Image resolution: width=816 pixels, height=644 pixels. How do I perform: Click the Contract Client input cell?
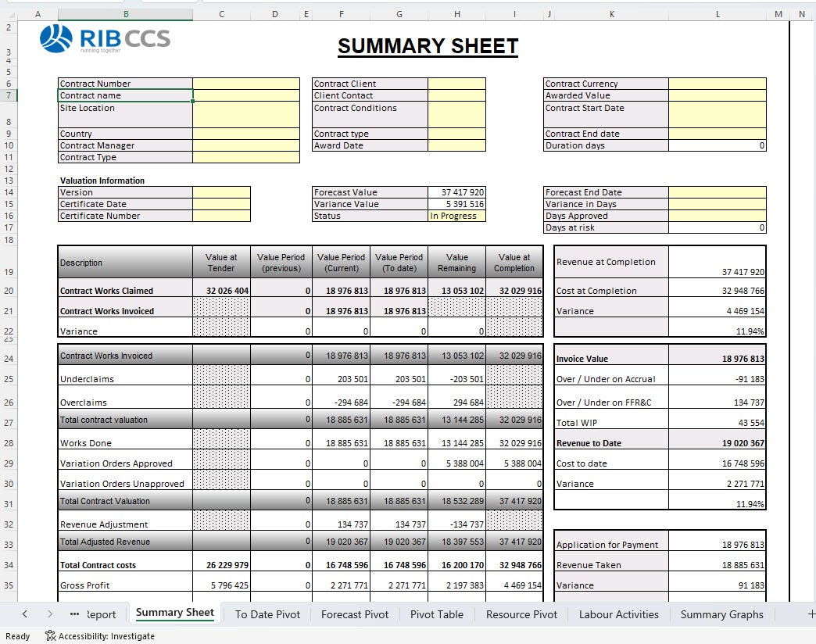pos(456,84)
